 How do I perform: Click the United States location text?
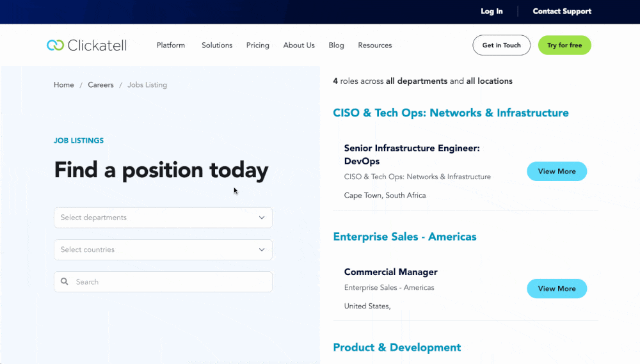[367, 306]
